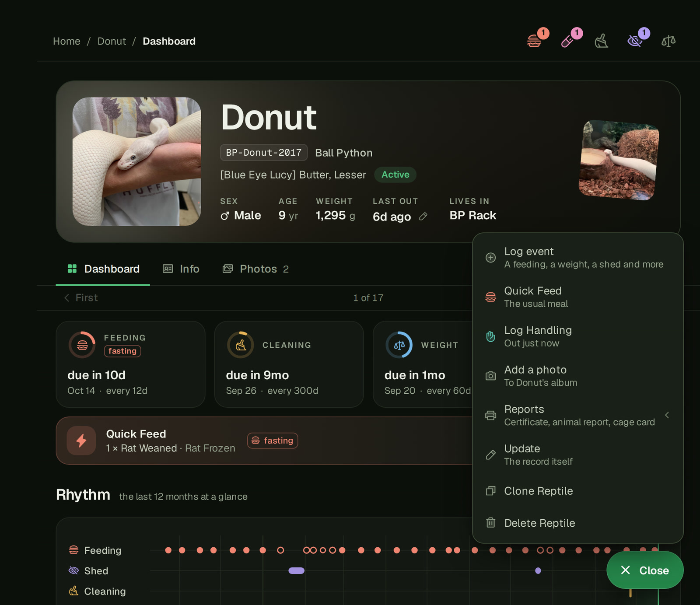The width and height of the screenshot is (700, 605).
Task: Select Log Handling menu entry
Action: (578, 336)
